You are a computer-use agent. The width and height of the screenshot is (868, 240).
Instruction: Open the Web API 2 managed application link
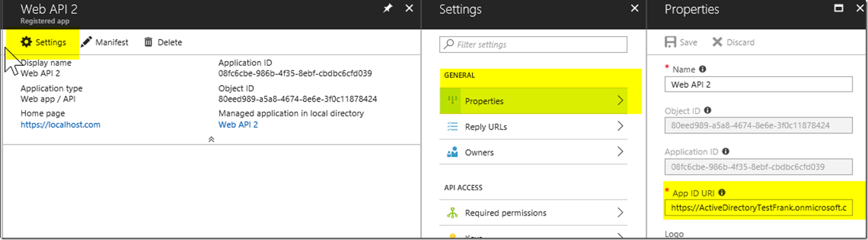coord(238,125)
